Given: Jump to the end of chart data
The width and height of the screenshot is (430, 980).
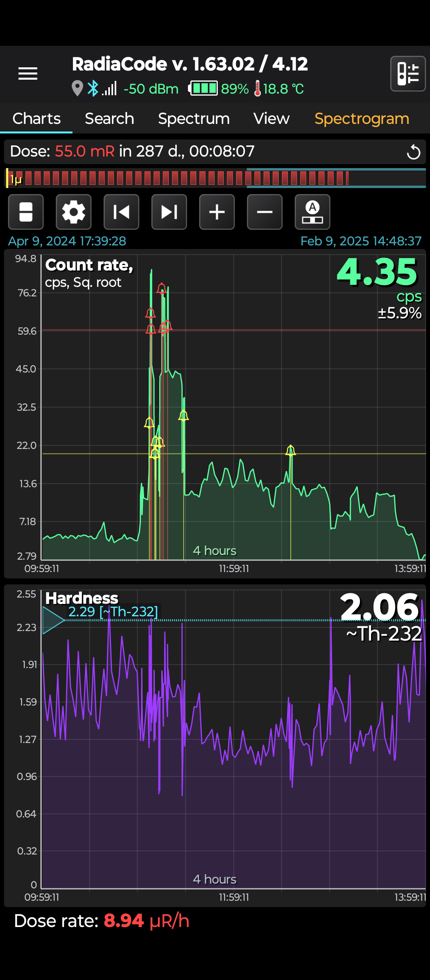Looking at the screenshot, I should (x=169, y=212).
